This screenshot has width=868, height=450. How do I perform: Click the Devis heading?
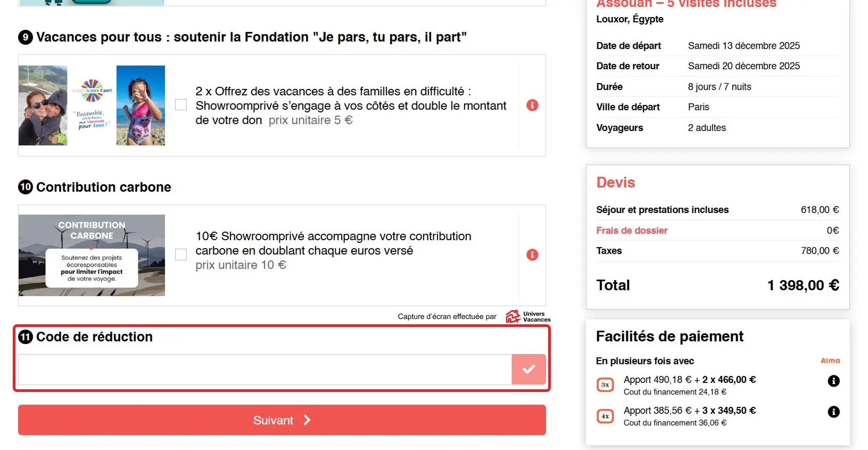[616, 183]
